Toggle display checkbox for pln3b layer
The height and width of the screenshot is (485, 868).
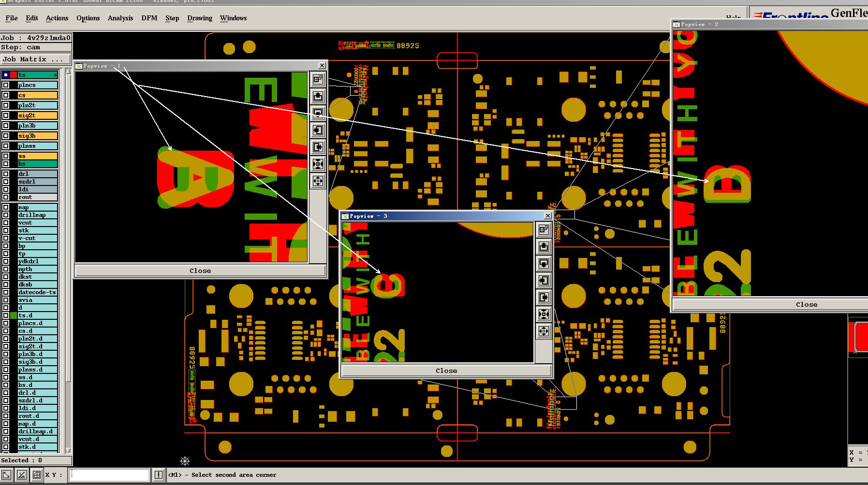pyautogui.click(x=6, y=126)
